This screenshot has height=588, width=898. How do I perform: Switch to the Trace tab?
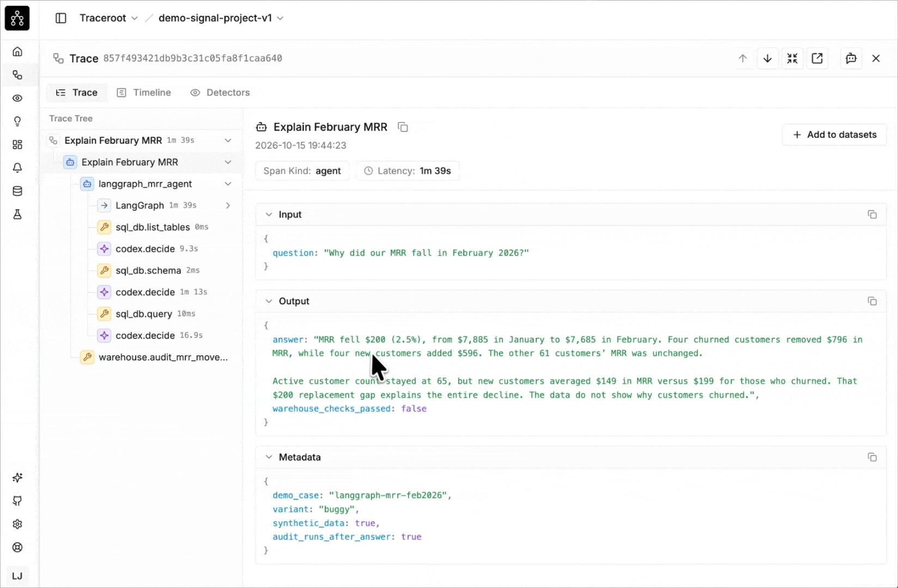(77, 93)
